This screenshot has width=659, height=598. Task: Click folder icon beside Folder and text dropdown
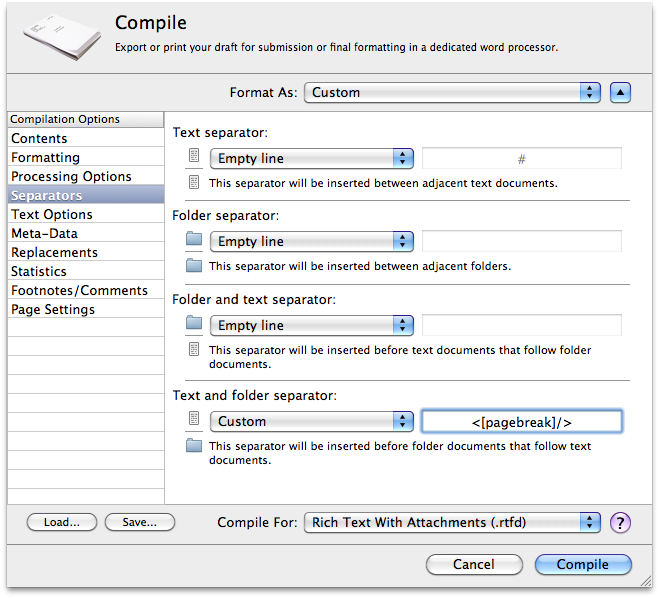click(194, 322)
